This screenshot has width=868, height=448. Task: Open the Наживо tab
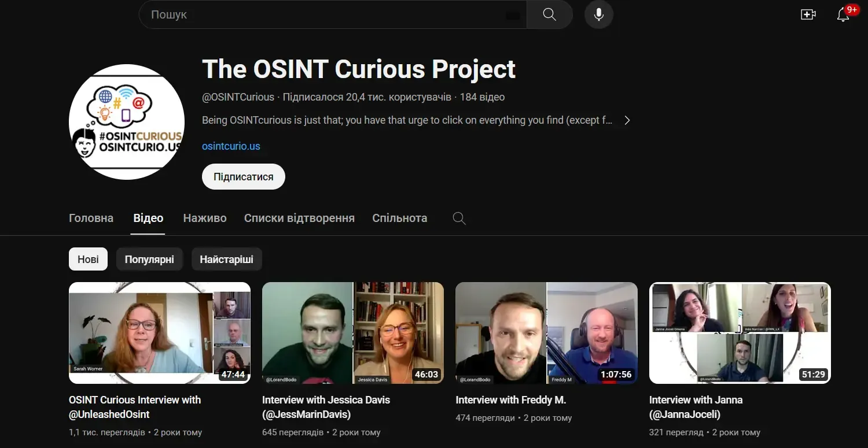[205, 219]
